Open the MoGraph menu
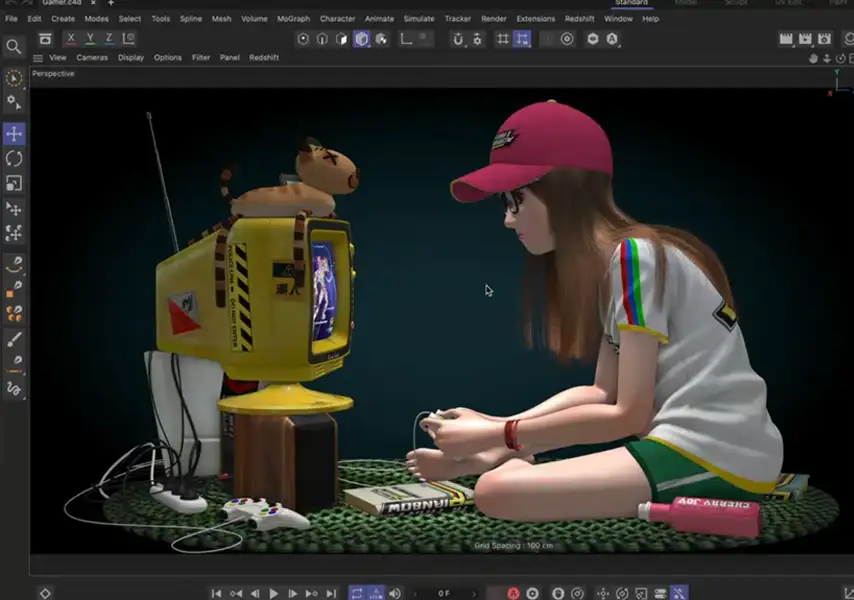 (291, 18)
